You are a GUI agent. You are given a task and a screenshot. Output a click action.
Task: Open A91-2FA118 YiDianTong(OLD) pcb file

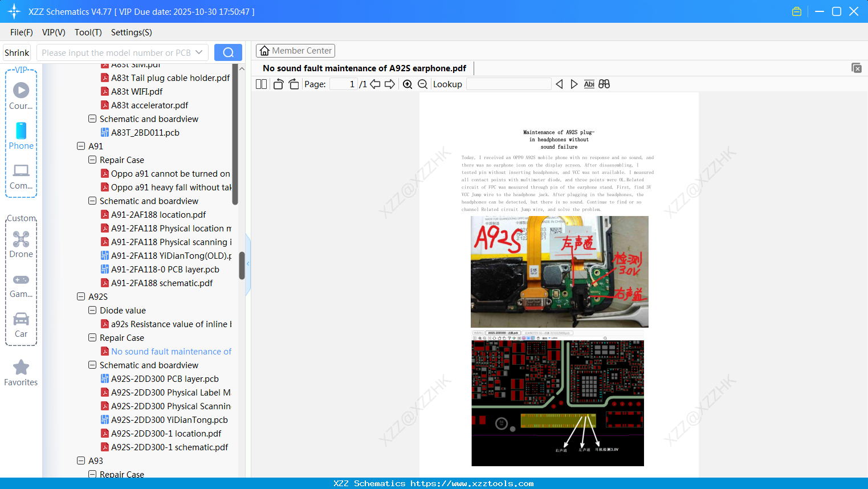166,255
